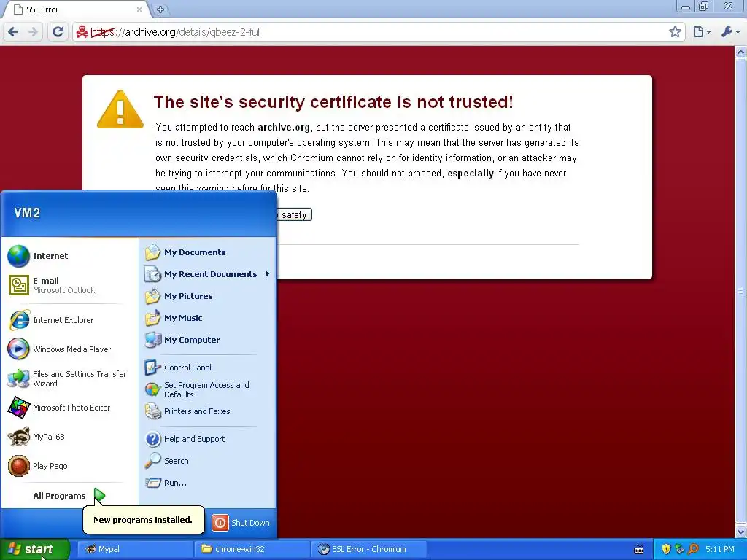Open My Computer
Viewport: 747px width, 560px height.
click(208, 340)
